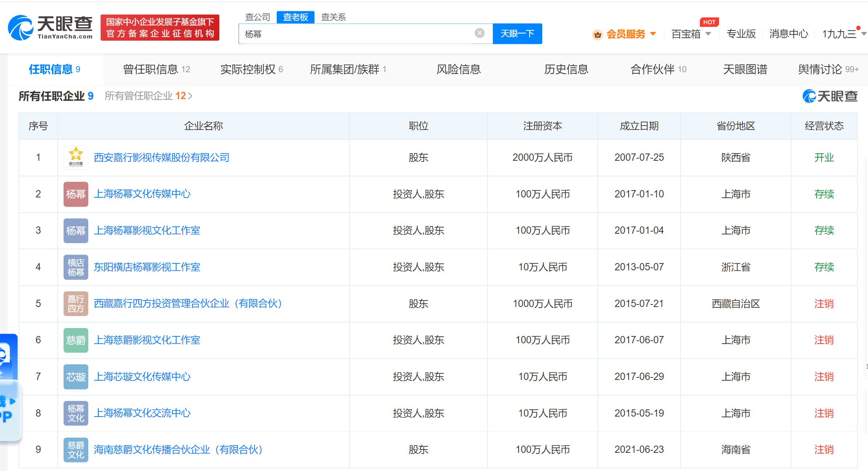Expand the 会员服务 dropdown arrow
The width and height of the screenshot is (868, 471).
pyautogui.click(x=653, y=34)
